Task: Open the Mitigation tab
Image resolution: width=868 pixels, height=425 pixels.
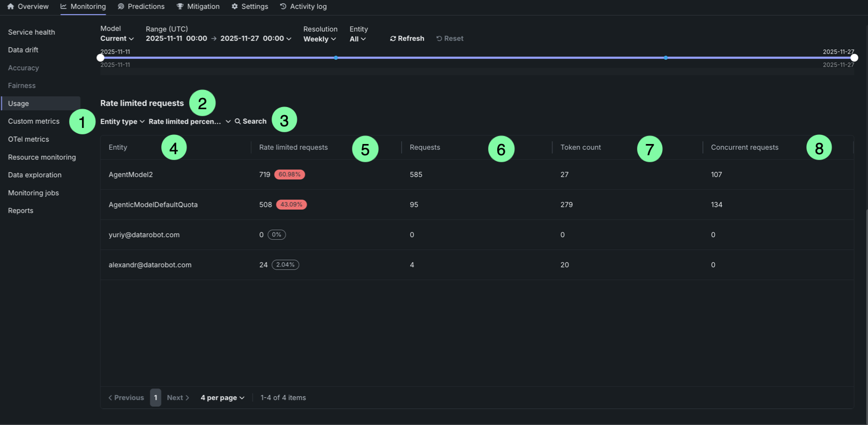Action: (198, 6)
